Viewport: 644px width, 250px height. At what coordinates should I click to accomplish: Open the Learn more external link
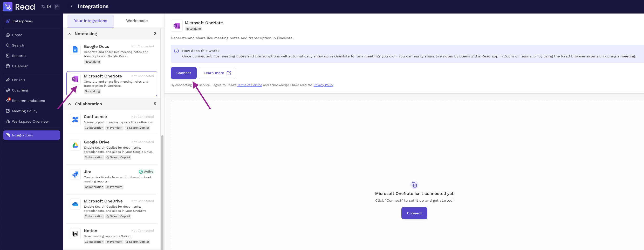[217, 73]
